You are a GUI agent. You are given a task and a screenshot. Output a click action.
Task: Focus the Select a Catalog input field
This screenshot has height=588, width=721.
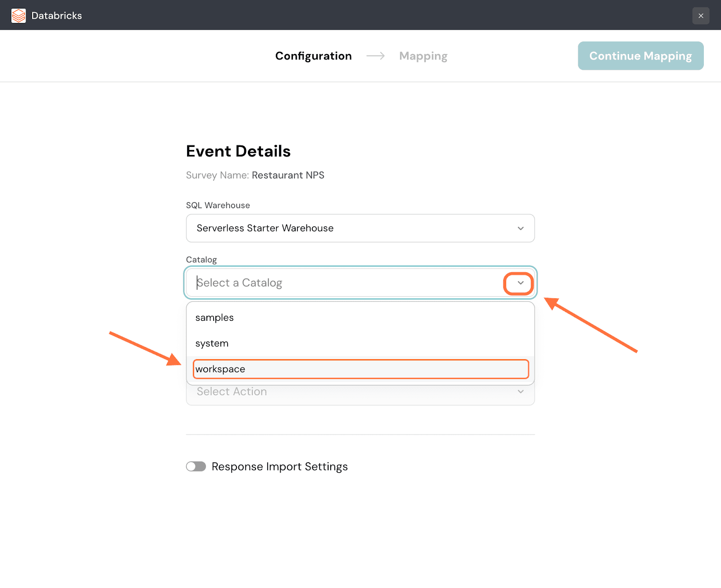coord(342,283)
